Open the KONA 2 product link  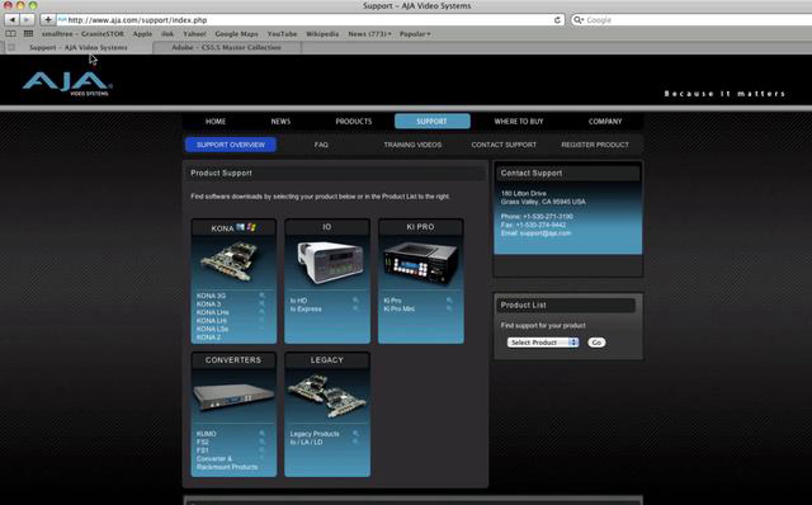click(208, 337)
